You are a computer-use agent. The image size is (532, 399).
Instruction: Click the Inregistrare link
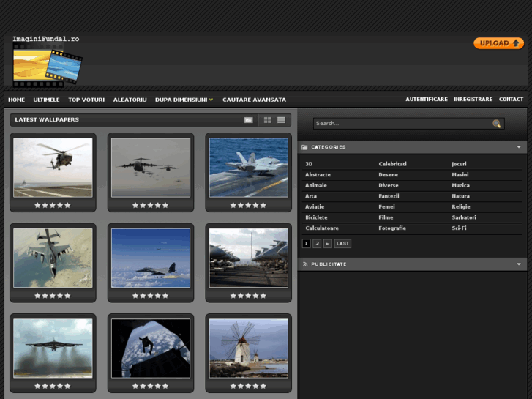(473, 100)
